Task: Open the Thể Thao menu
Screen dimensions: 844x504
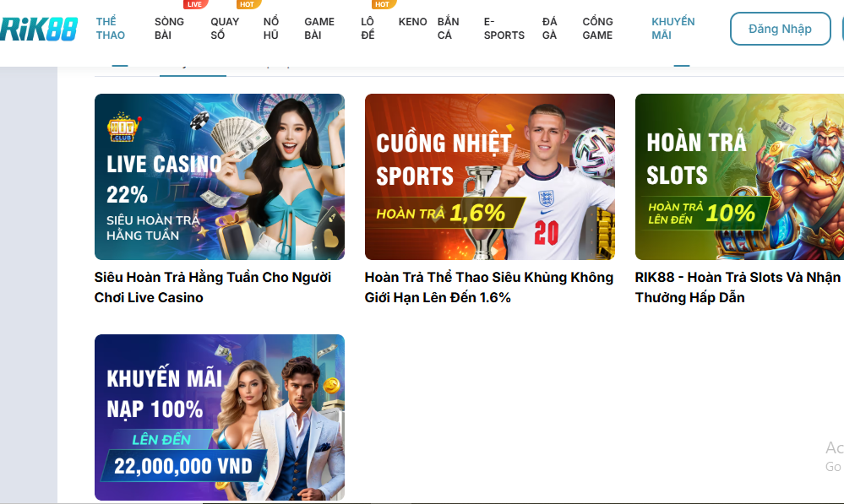Action: pos(110,29)
